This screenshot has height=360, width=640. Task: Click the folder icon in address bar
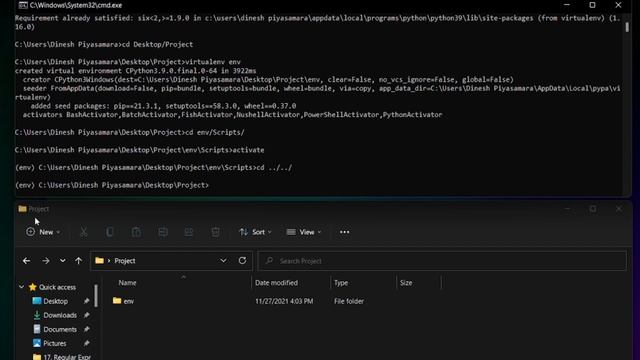click(x=99, y=260)
